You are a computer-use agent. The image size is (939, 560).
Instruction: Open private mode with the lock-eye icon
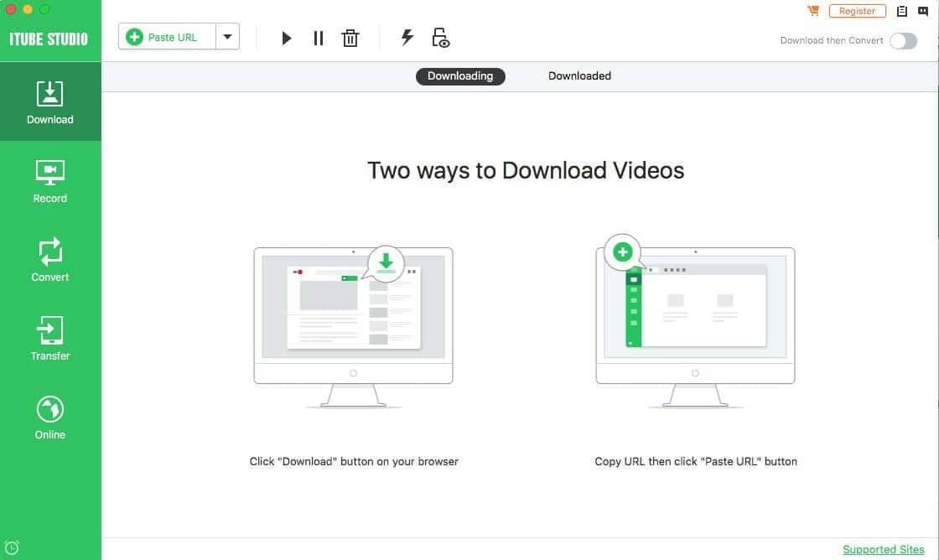click(x=439, y=38)
